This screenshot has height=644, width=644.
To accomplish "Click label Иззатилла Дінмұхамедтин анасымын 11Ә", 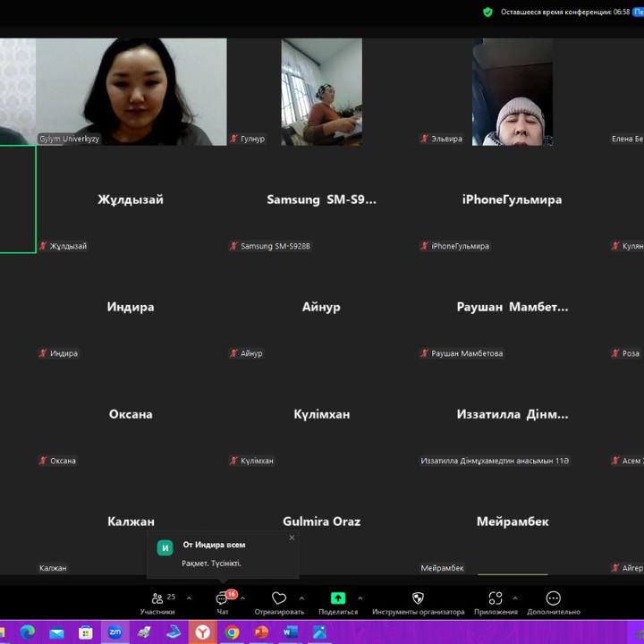I will pyautogui.click(x=495, y=461).
